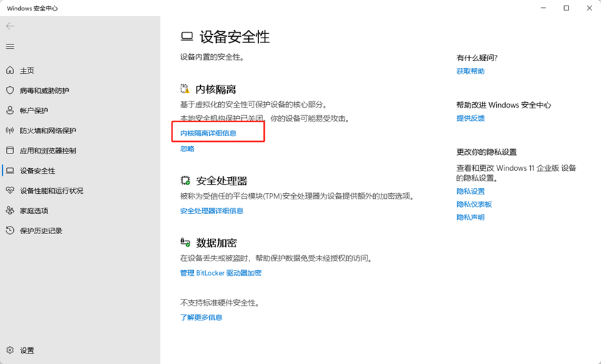Click the 不支持标准硬件安全性 text
This screenshot has width=601, height=364.
point(220,303)
